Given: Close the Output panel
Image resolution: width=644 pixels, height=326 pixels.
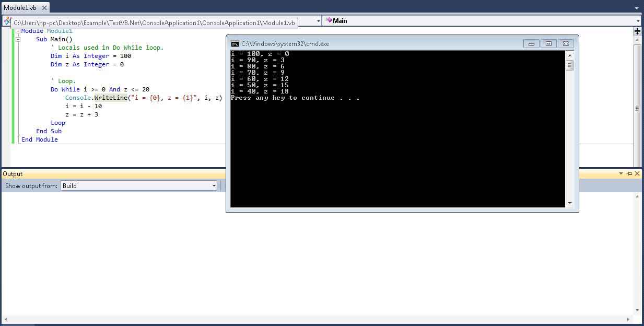Looking at the screenshot, I should coord(637,174).
